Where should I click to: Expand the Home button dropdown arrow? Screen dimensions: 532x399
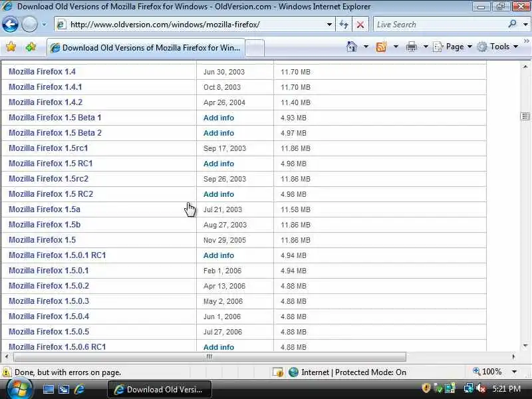point(366,47)
